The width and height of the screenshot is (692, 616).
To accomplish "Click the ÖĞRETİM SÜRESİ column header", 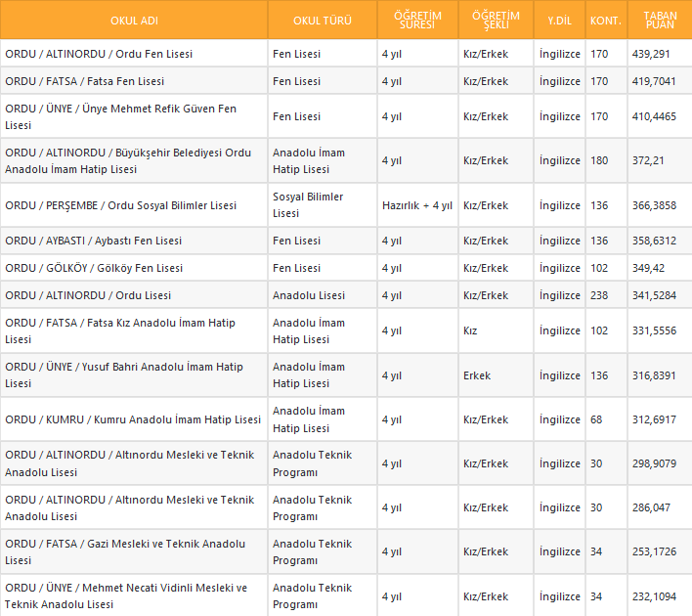I will pos(417,21).
